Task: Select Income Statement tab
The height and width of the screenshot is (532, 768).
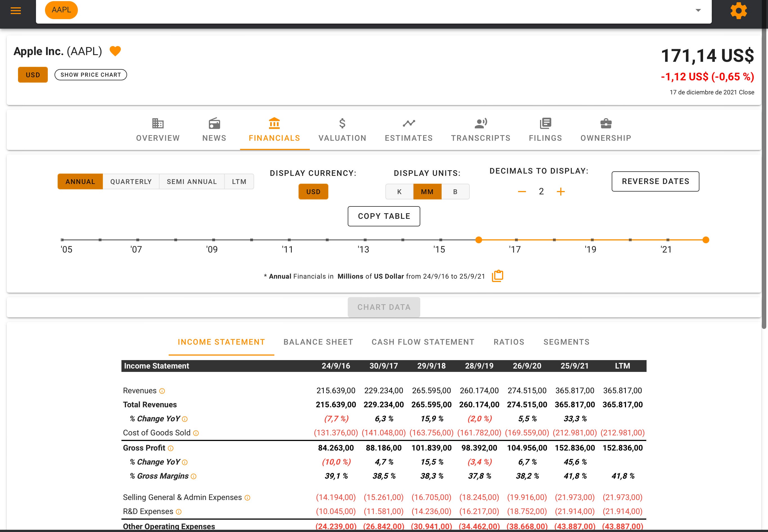Action: tap(221, 342)
